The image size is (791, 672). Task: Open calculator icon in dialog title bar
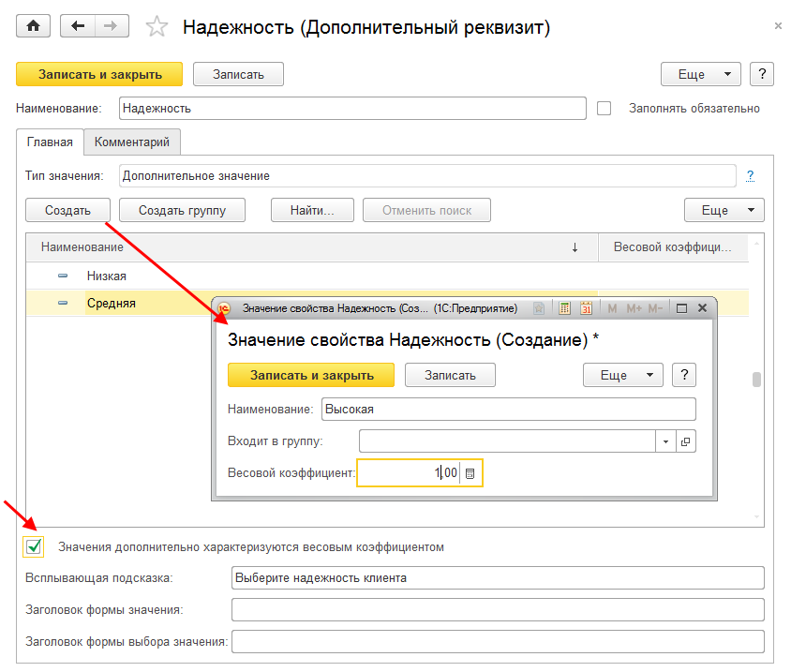[x=564, y=308]
